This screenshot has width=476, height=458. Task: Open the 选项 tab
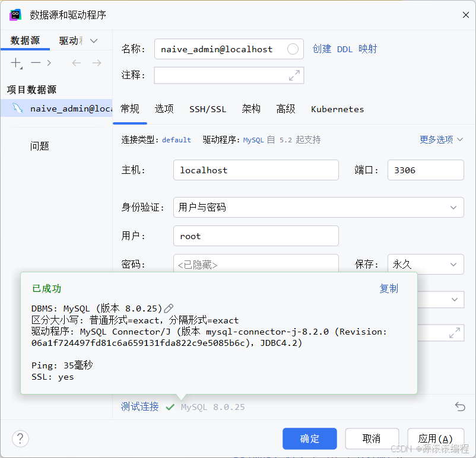tap(164, 109)
